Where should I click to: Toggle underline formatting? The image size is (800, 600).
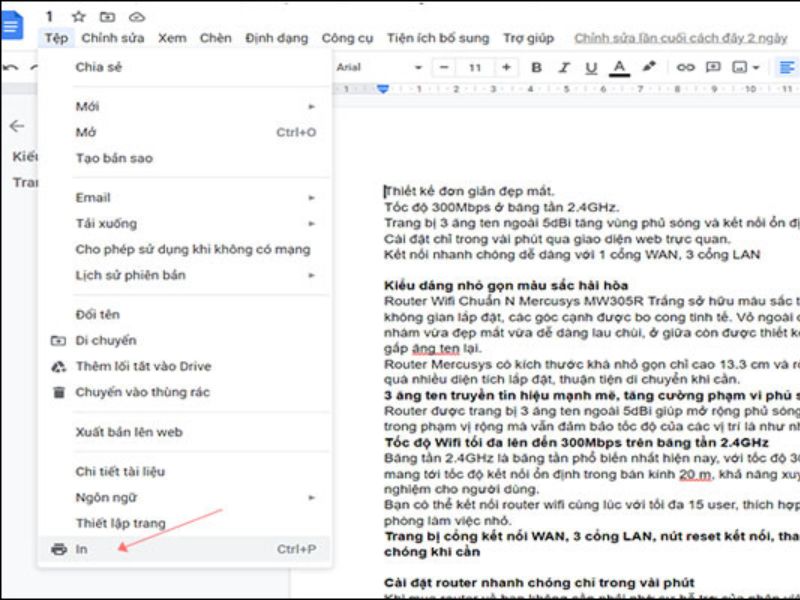[591, 68]
